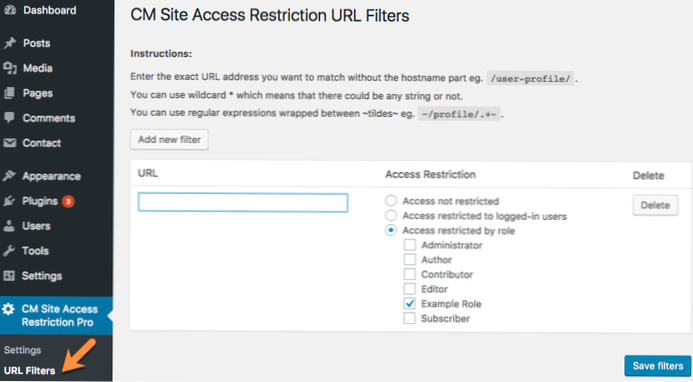Check the Editor role checkbox
The width and height of the screenshot is (693, 382).
410,289
